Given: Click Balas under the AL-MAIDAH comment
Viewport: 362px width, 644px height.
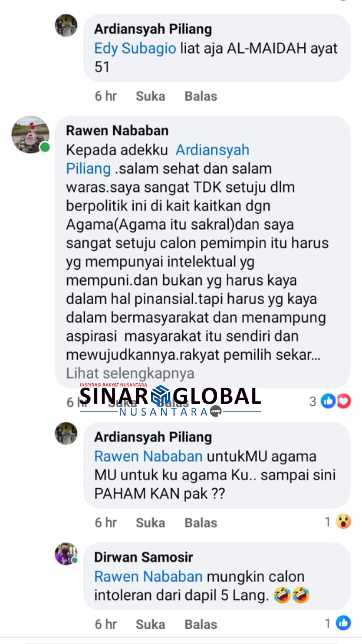Looking at the screenshot, I should pos(201,96).
